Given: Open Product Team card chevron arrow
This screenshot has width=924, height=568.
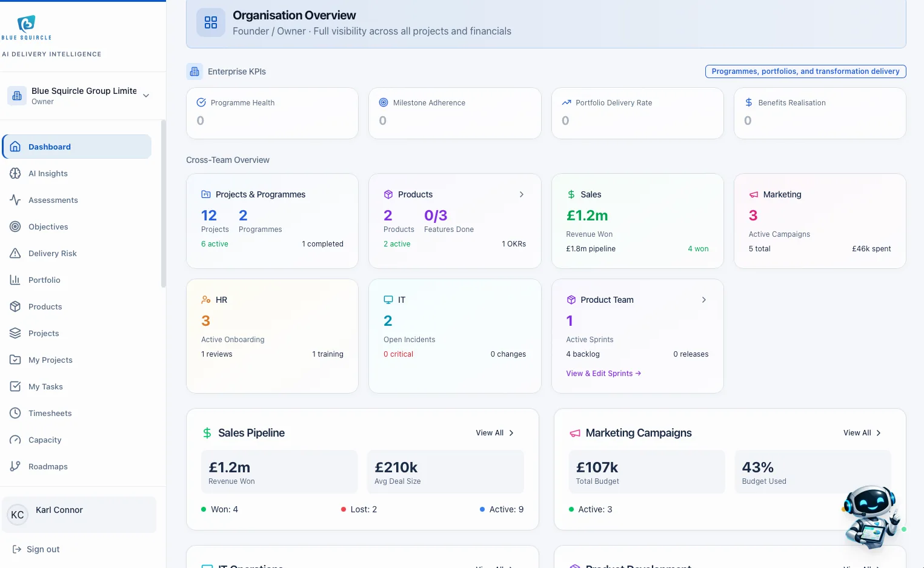Looking at the screenshot, I should point(704,300).
